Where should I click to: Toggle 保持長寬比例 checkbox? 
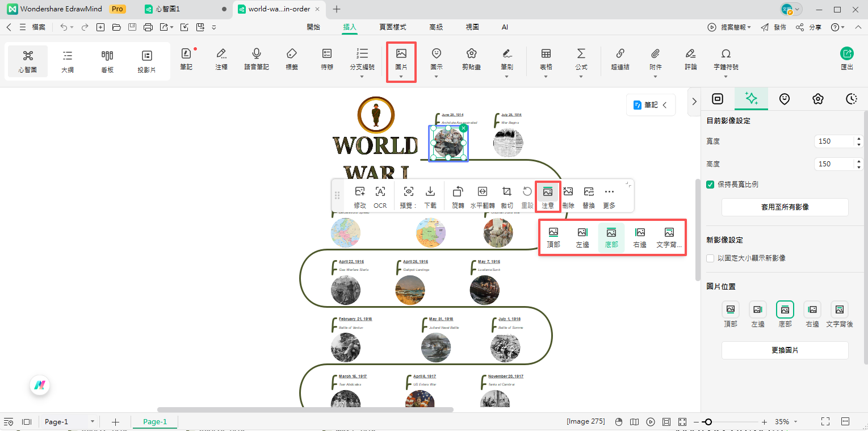click(x=710, y=185)
